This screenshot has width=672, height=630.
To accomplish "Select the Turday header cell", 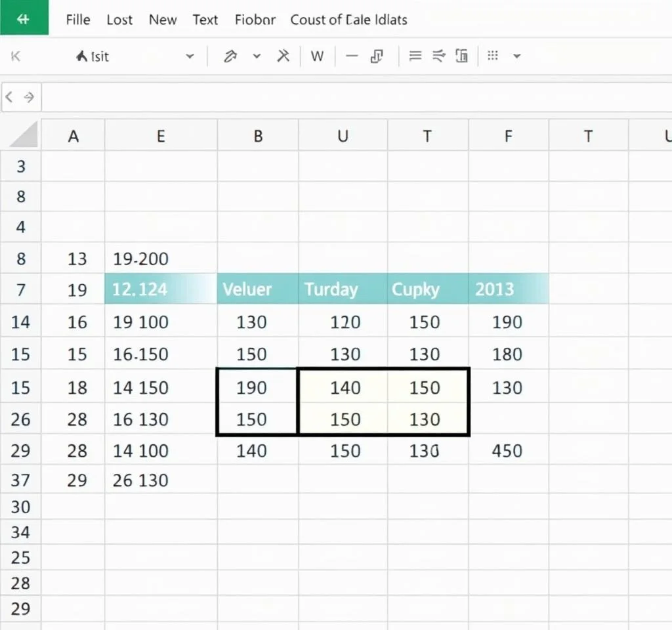I will point(343,289).
